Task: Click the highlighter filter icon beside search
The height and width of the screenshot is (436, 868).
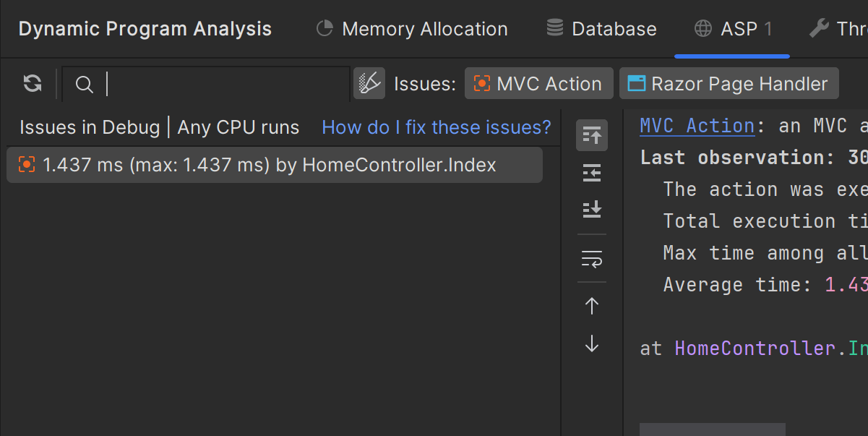Action: click(369, 84)
